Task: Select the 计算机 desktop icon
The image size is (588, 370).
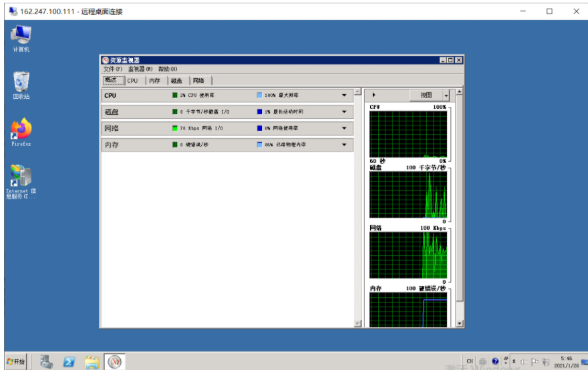Action: pyautogui.click(x=21, y=36)
